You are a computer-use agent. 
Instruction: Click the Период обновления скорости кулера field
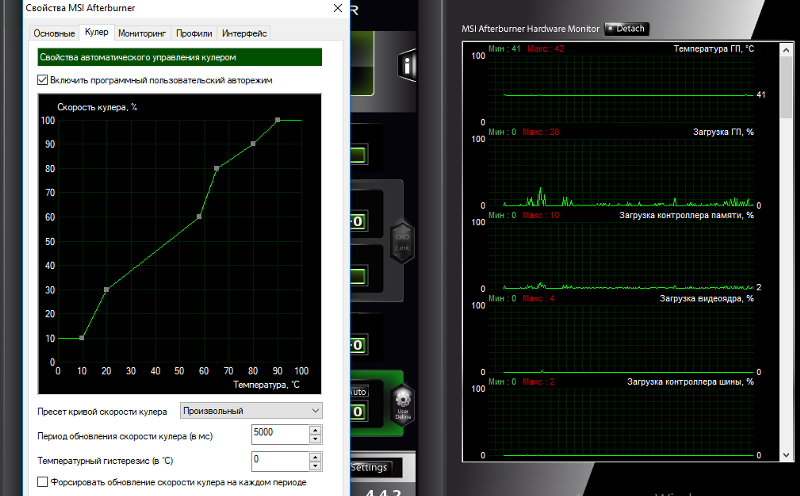[280, 434]
